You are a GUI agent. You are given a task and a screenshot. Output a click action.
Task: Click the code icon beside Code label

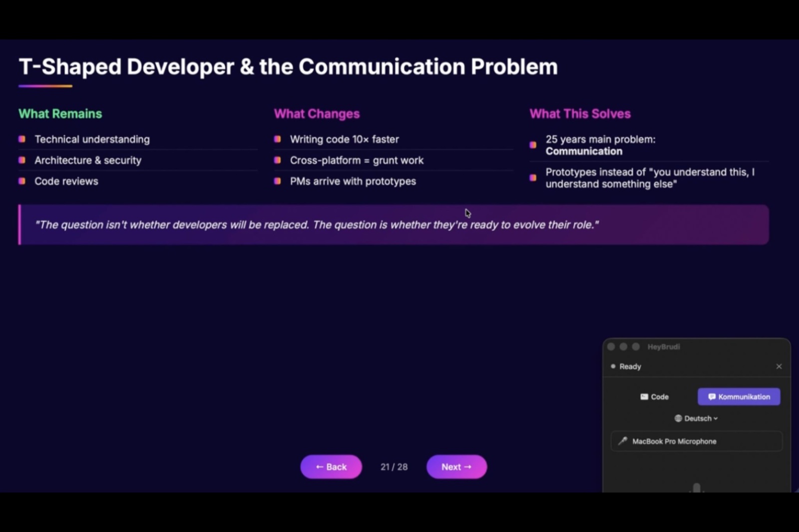coord(644,397)
